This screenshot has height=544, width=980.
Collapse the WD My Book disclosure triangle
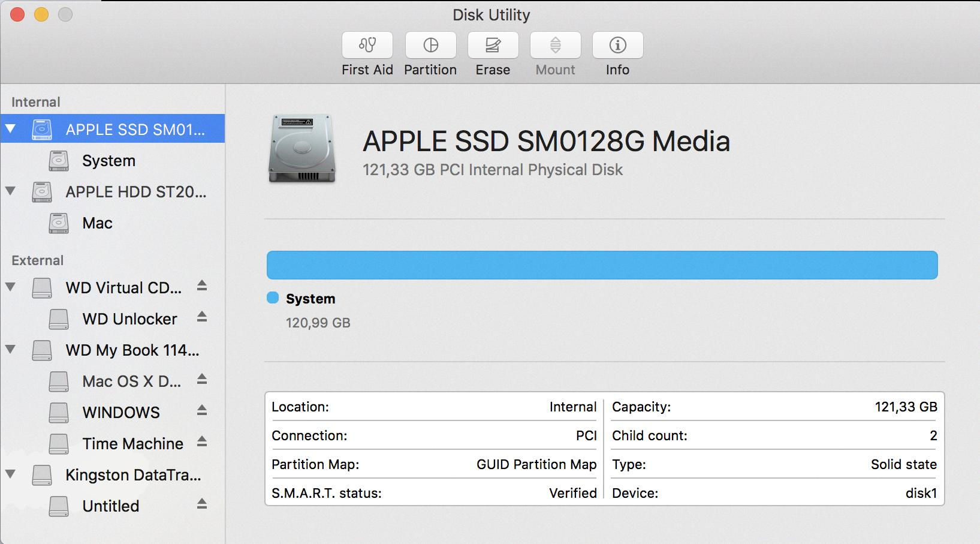click(x=10, y=349)
